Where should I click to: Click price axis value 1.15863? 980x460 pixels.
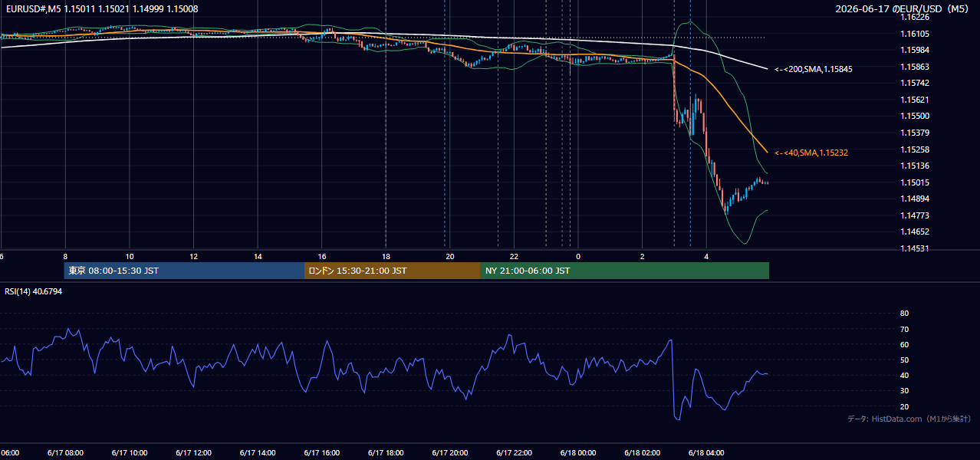(914, 67)
